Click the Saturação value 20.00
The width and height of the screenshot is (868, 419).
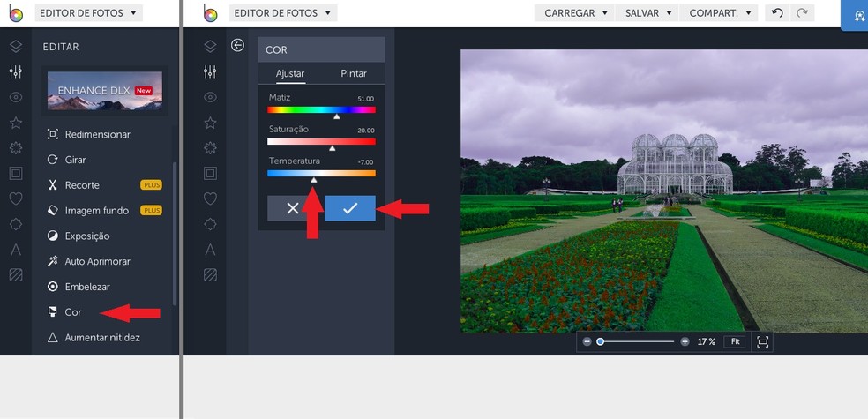[365, 131]
